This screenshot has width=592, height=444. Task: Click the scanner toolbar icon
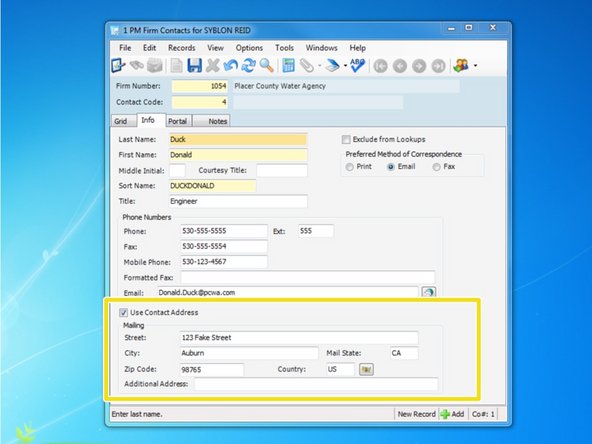332,66
